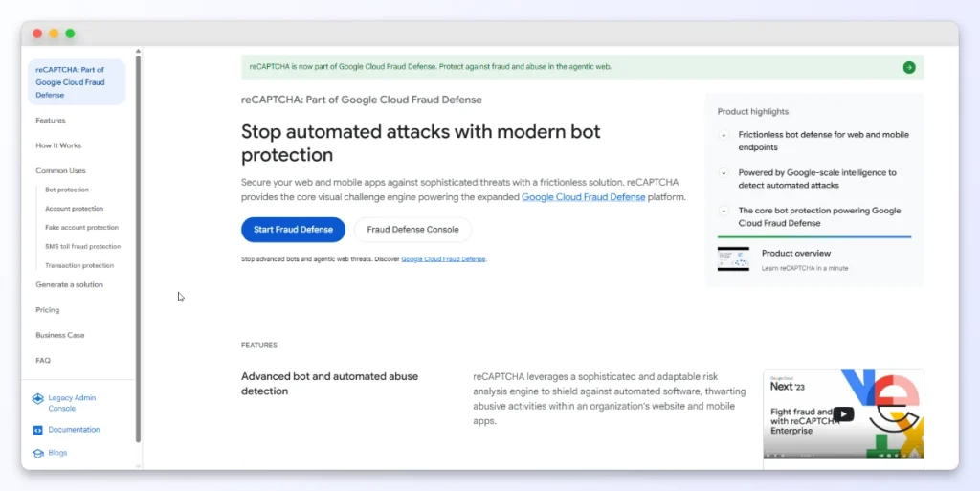Click the Start Fraud Defense button
The image size is (980, 491).
click(x=293, y=230)
